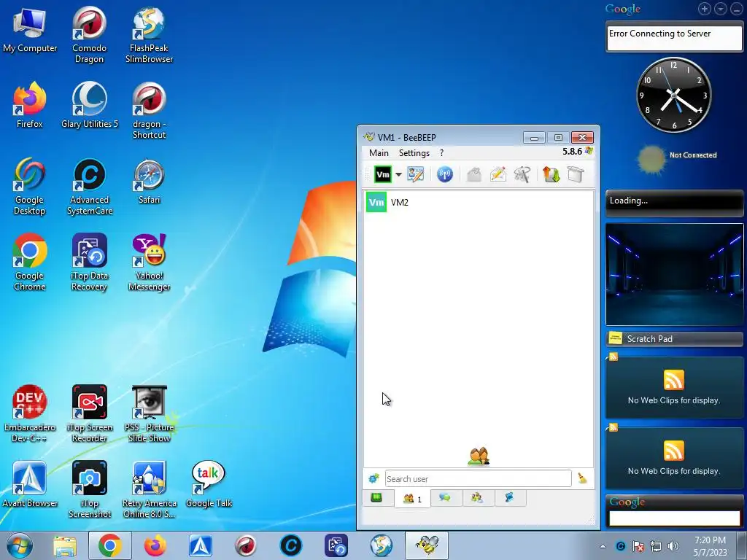Screen dimensions: 747x560
Task: Open iTop Screen Recorder desktop shortcut
Action: pyautogui.click(x=89, y=413)
